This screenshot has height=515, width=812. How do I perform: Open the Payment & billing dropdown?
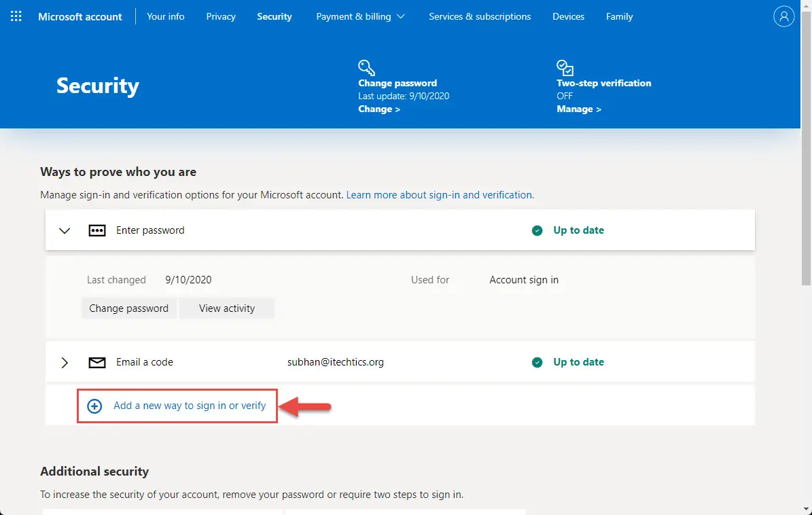click(360, 16)
